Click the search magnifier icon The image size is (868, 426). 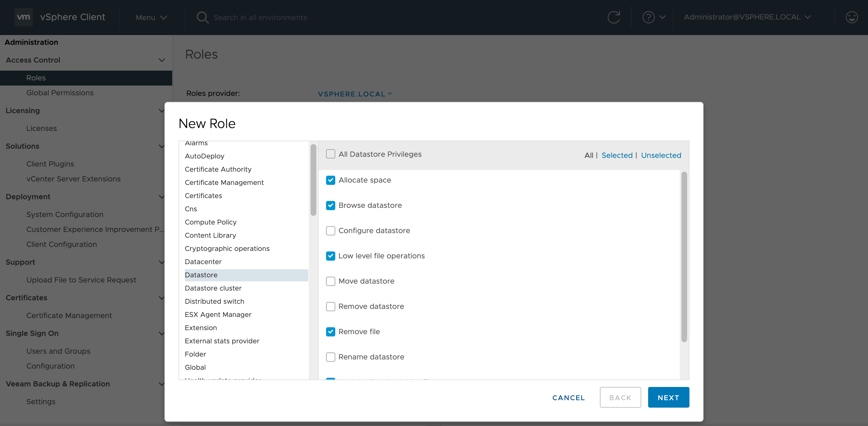[x=202, y=17]
